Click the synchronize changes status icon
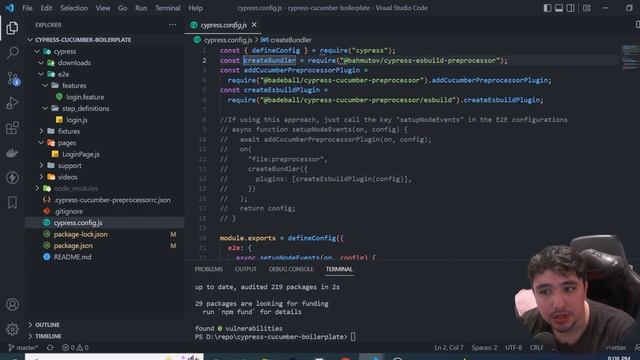 (x=50, y=348)
